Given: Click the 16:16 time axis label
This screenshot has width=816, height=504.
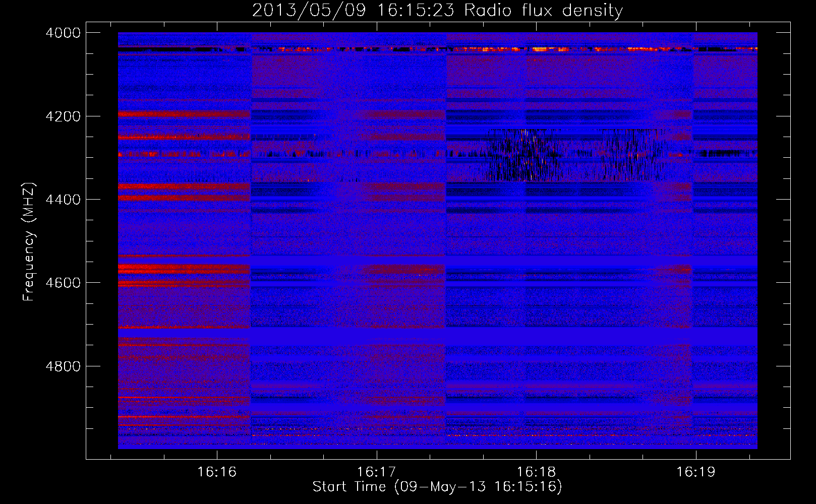Looking at the screenshot, I should pos(217,472).
